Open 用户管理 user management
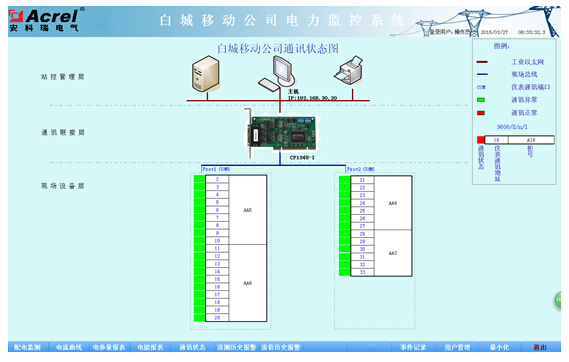569x362 pixels. (457, 347)
